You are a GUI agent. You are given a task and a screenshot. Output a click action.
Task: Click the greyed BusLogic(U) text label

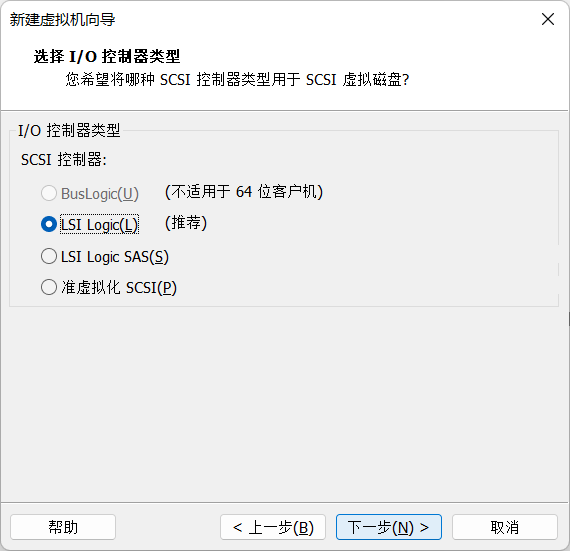pyautogui.click(x=100, y=194)
